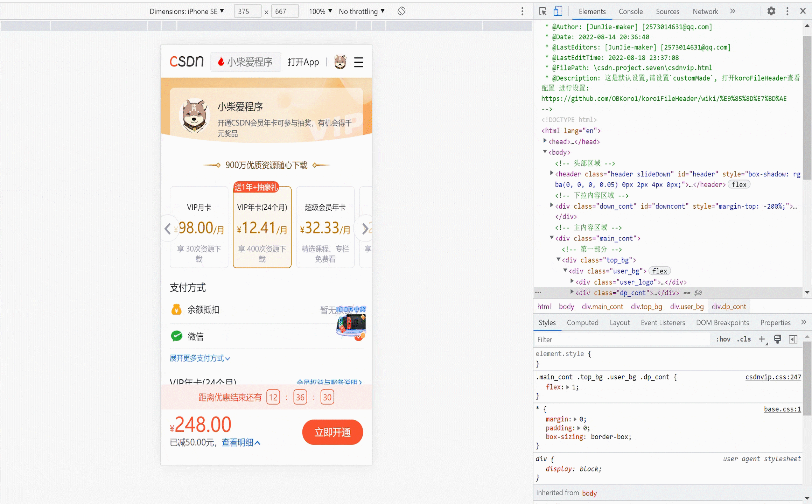The width and height of the screenshot is (812, 504).
Task: Open the DevTools settings gear
Action: (771, 11)
